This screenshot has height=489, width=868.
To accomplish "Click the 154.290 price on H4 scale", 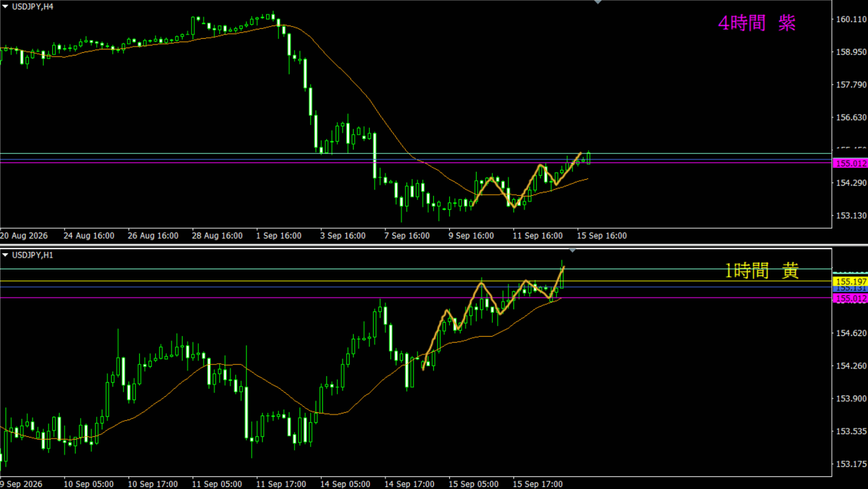I will [x=851, y=183].
